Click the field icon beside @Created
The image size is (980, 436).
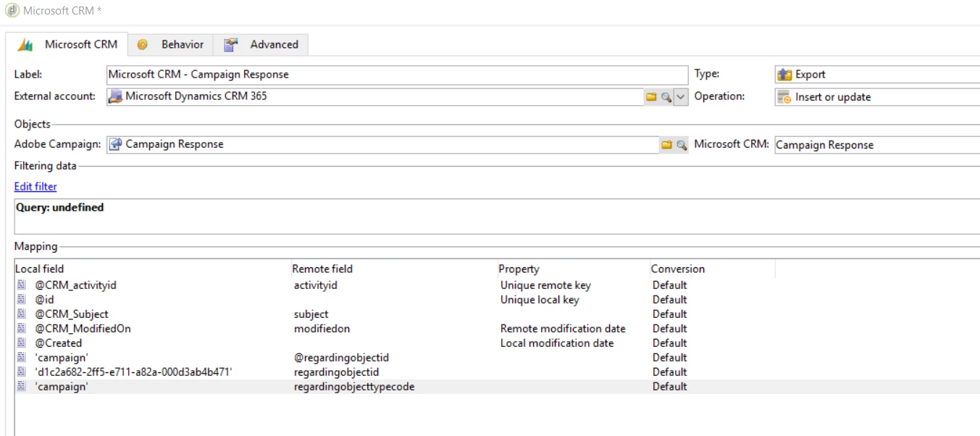point(22,343)
